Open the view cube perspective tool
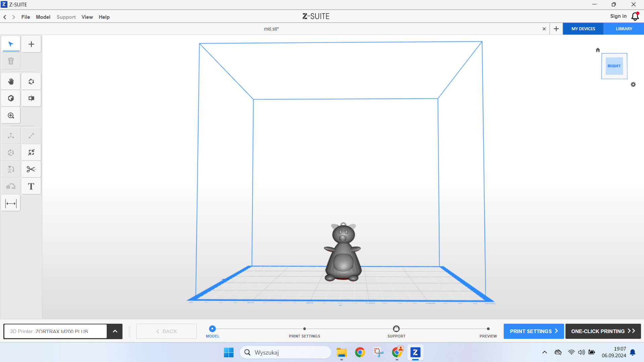Image resolution: width=644 pixels, height=362 pixels. point(11,98)
